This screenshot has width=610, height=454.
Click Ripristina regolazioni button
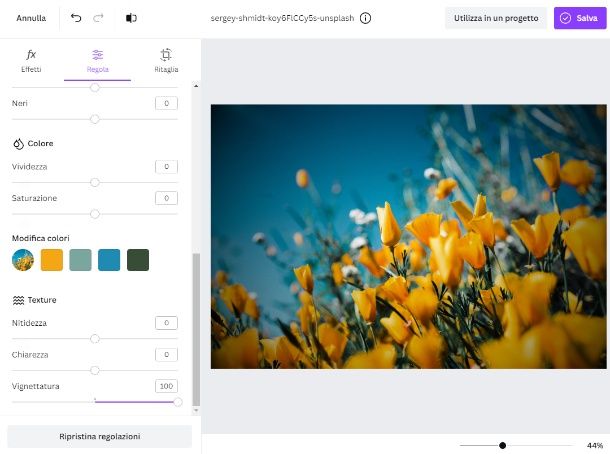(x=100, y=436)
